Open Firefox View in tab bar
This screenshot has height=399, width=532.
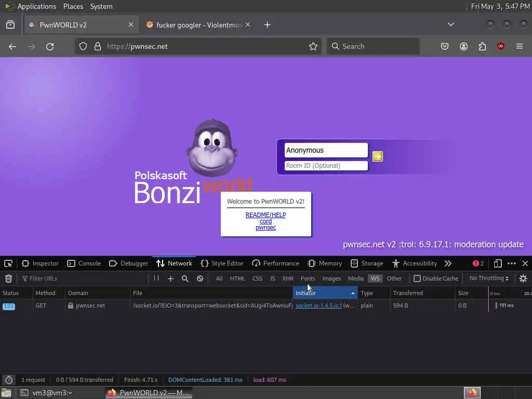(x=10, y=25)
